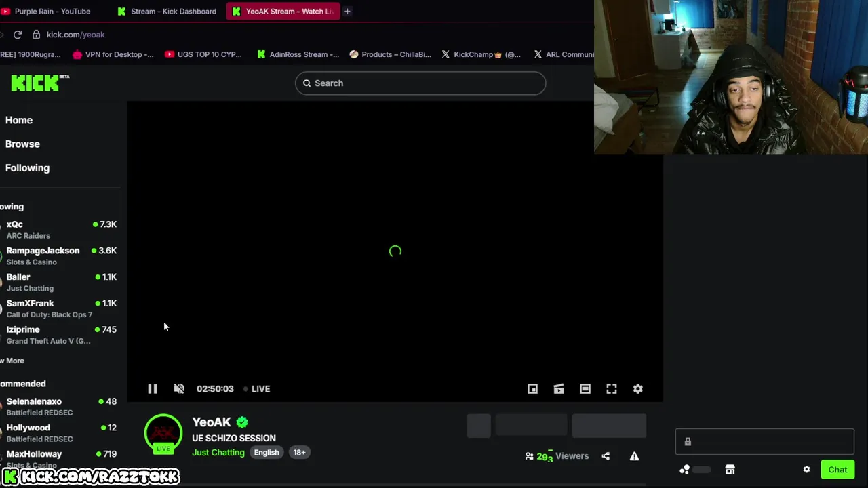Focus the Kick search field

420,83
